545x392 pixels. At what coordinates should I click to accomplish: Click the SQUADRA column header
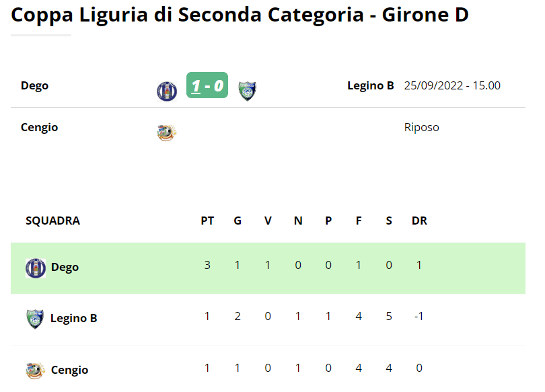click(53, 221)
